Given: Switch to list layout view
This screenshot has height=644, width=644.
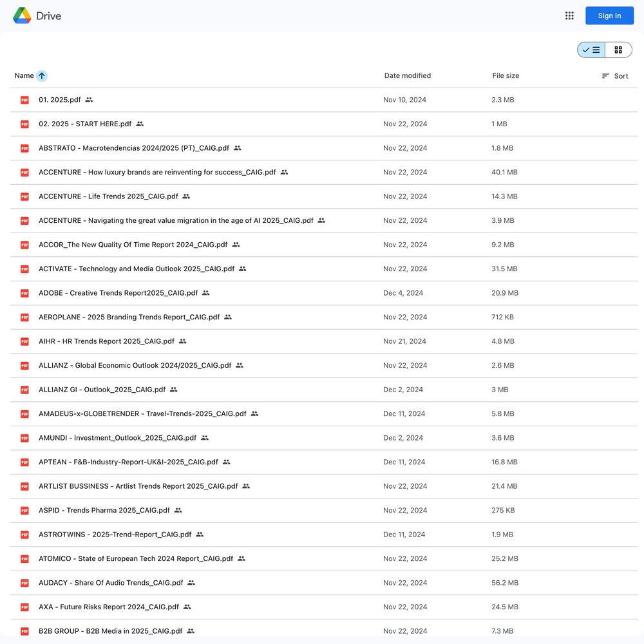Looking at the screenshot, I should coord(591,50).
